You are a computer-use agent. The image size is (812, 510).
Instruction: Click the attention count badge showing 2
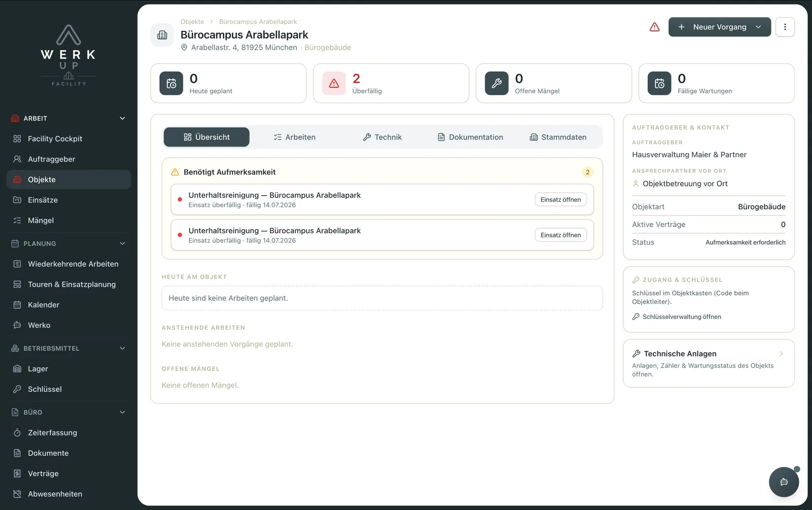(588, 172)
